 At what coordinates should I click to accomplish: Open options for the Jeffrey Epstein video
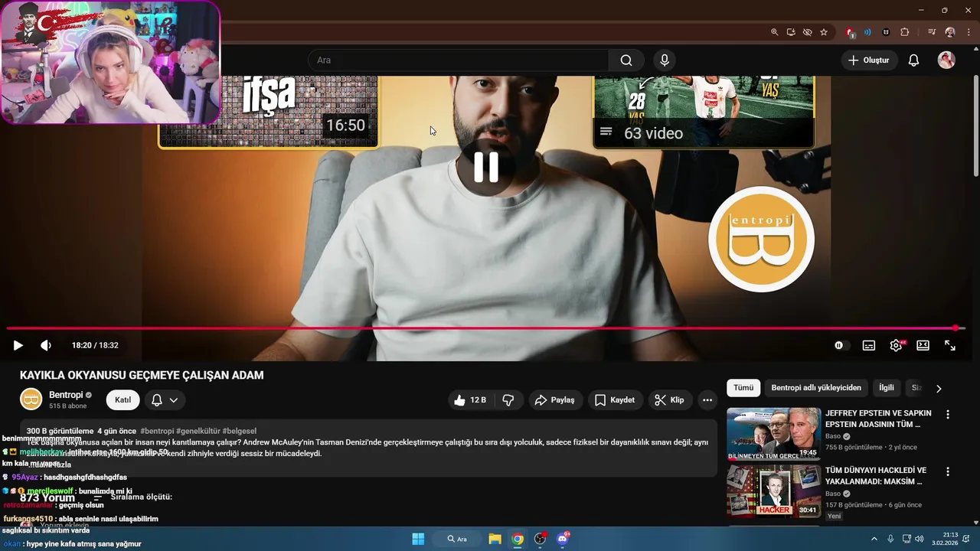point(948,415)
